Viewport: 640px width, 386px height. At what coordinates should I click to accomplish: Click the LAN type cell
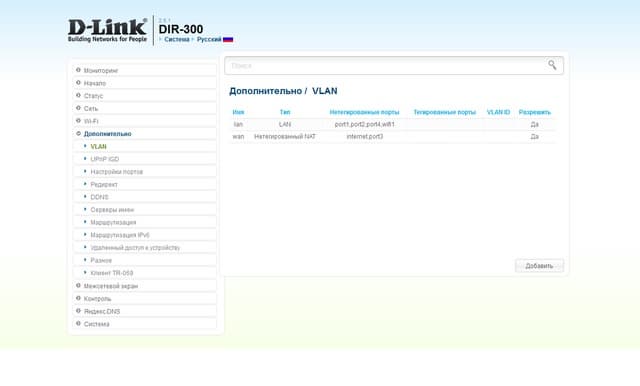285,124
